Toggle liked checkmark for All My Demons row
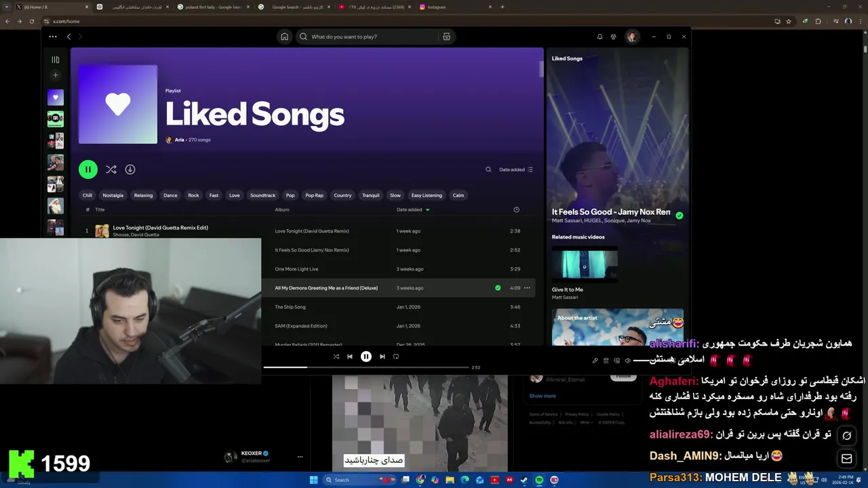The width and height of the screenshot is (868, 488). coord(498,288)
